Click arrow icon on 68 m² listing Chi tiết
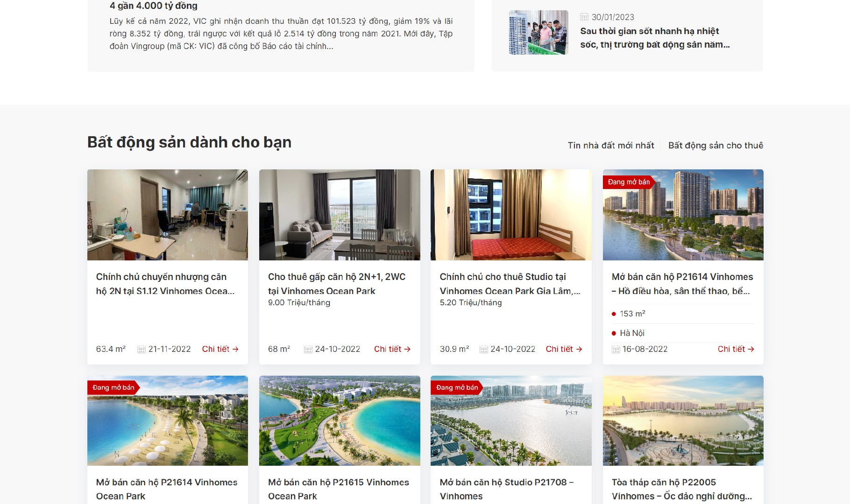This screenshot has height=504, width=850. point(407,349)
